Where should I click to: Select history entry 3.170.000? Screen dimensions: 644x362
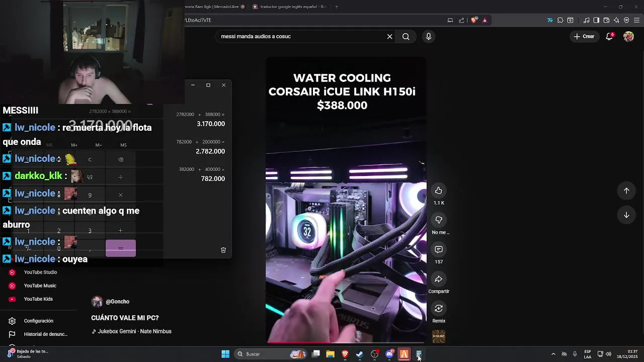(x=200, y=119)
